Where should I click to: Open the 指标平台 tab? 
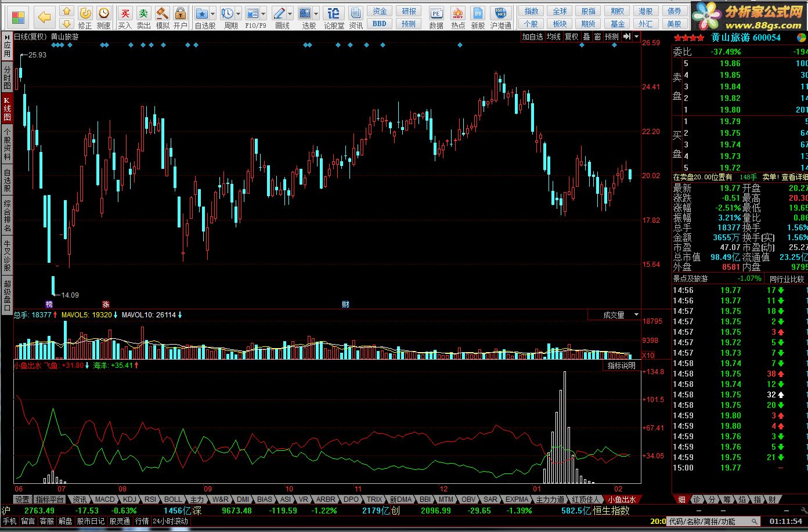(x=50, y=499)
